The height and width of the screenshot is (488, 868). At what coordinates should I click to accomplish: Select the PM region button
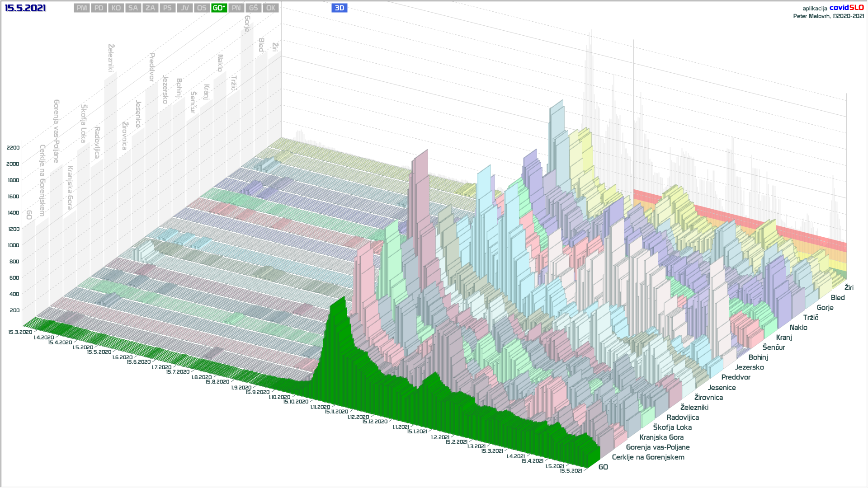click(x=82, y=8)
